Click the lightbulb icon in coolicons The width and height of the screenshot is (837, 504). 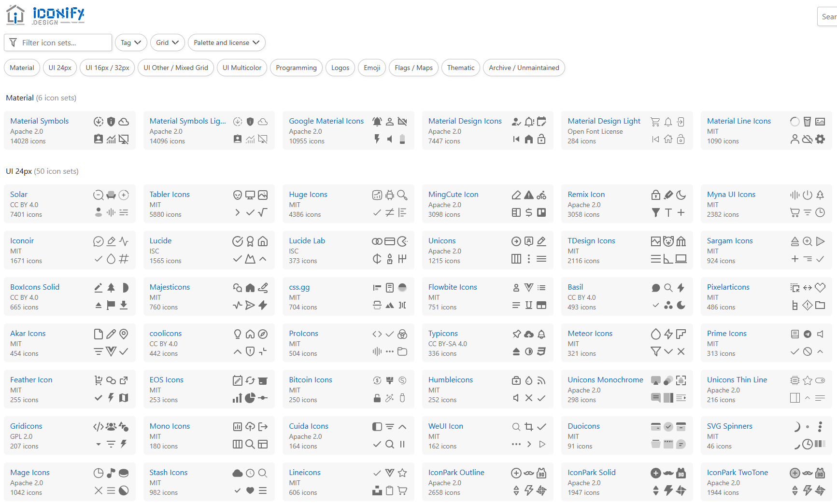click(238, 334)
